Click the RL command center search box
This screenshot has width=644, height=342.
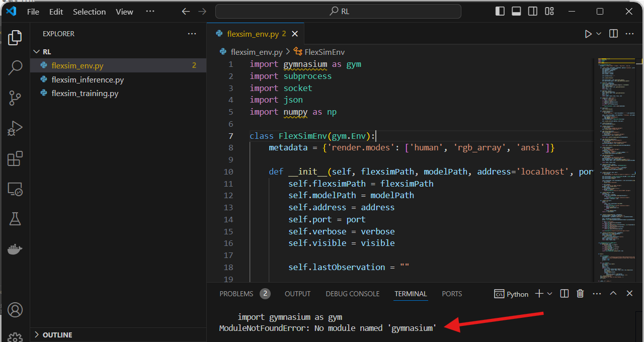point(338,11)
